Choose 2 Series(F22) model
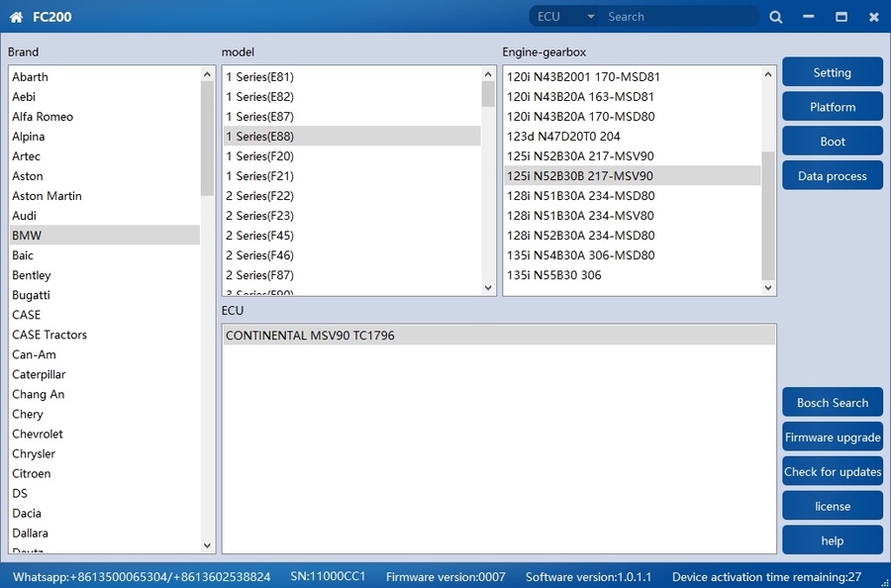 [259, 196]
